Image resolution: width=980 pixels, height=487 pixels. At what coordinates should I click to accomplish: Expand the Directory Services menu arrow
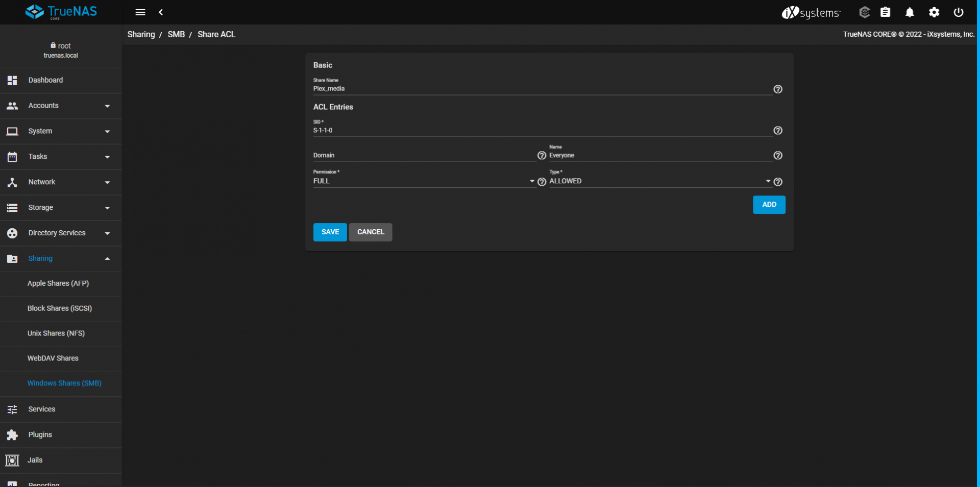[107, 234]
